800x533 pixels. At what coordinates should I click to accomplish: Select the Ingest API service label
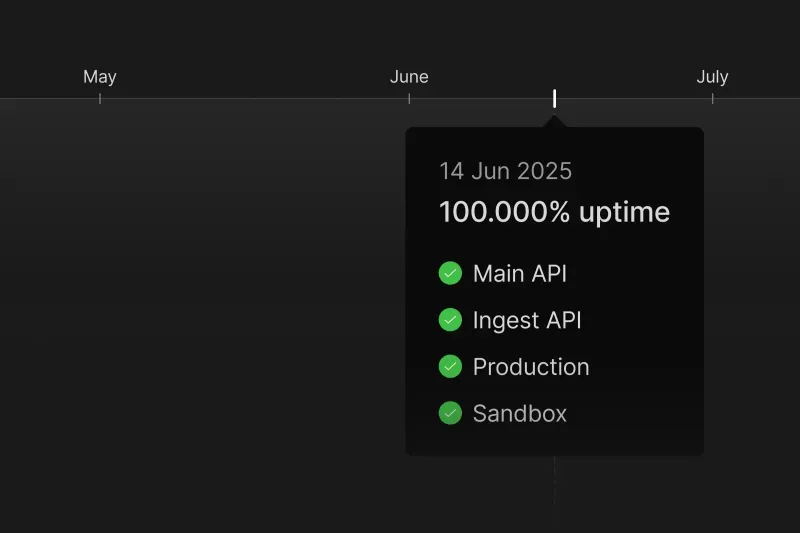point(526,320)
